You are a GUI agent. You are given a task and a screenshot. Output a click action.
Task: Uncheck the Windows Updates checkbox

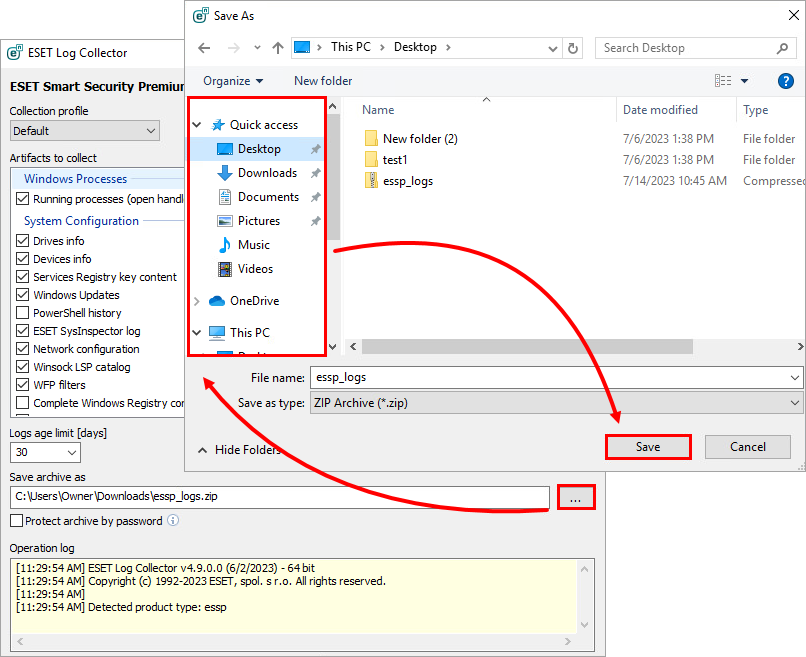click(23, 295)
